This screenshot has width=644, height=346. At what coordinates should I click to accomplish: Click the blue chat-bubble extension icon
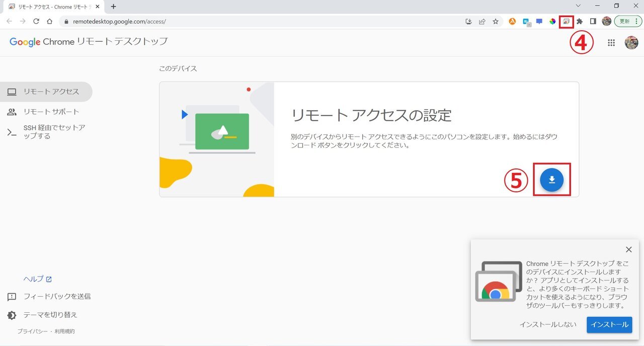click(x=539, y=22)
